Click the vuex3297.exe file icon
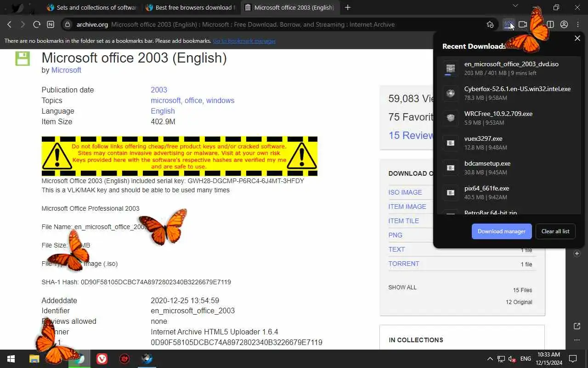Image resolution: width=588 pixels, height=368 pixels. tap(451, 143)
